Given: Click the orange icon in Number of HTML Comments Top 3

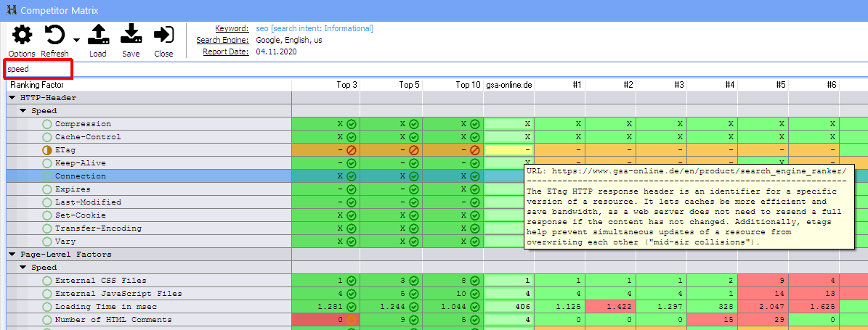Looking at the screenshot, I should pyautogui.click(x=352, y=320).
